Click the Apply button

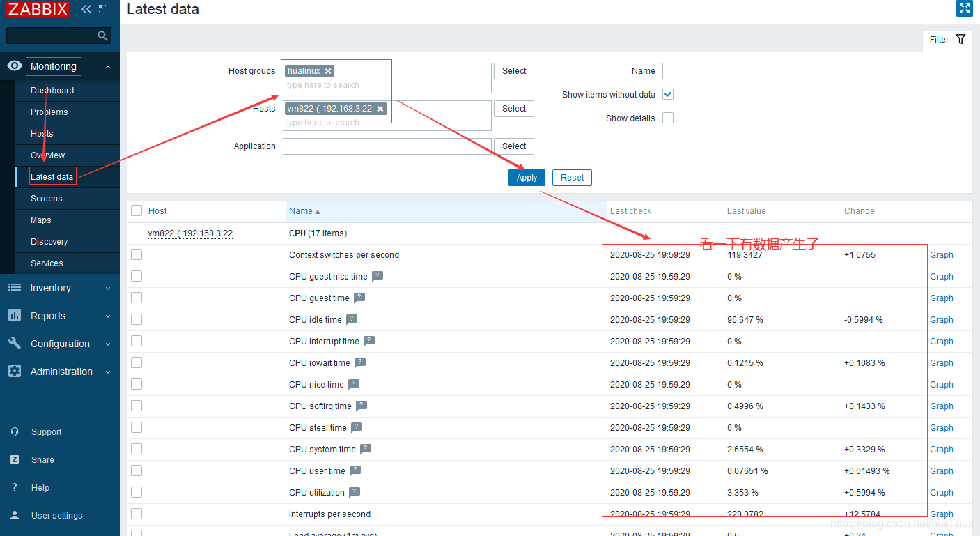[526, 178]
